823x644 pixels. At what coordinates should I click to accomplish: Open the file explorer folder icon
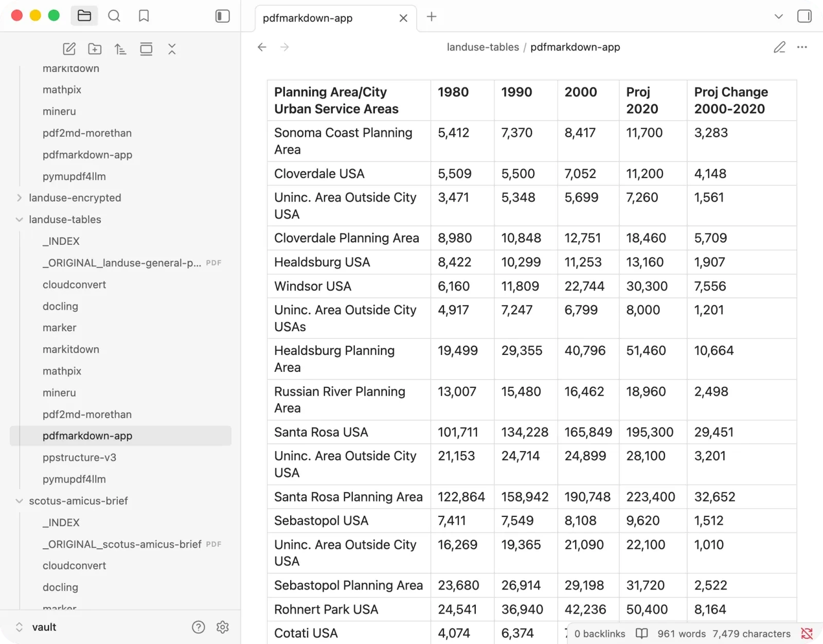(x=84, y=16)
